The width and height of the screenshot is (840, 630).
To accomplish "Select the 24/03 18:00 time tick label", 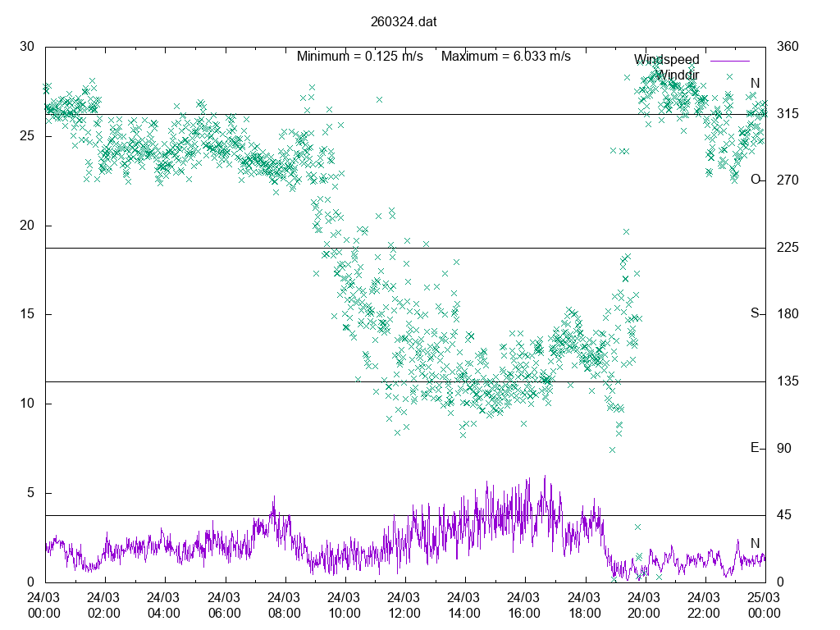I will (584, 605).
